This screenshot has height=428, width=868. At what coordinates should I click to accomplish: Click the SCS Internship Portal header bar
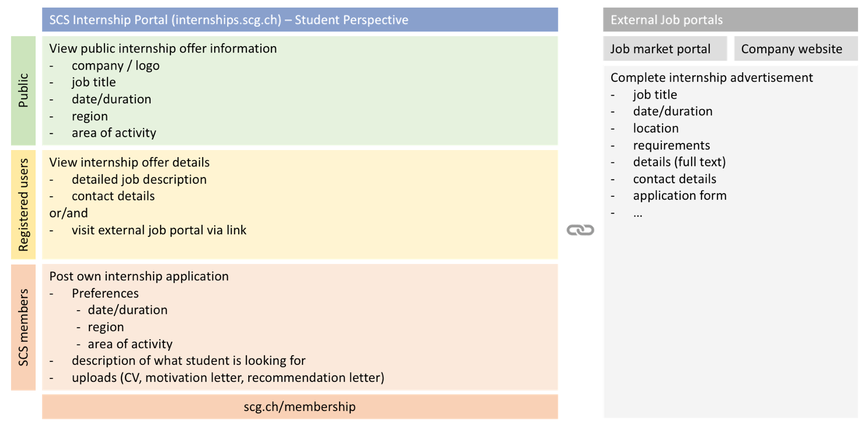coord(299,20)
